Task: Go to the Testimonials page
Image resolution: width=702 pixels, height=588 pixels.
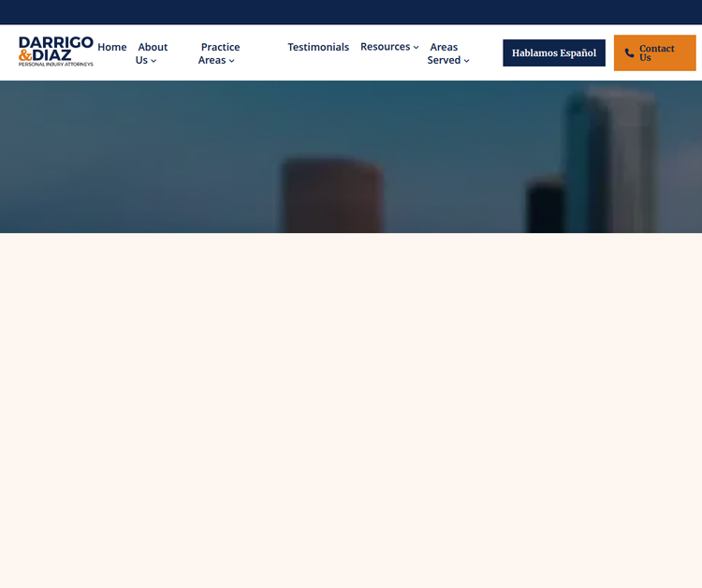Action: click(x=318, y=47)
